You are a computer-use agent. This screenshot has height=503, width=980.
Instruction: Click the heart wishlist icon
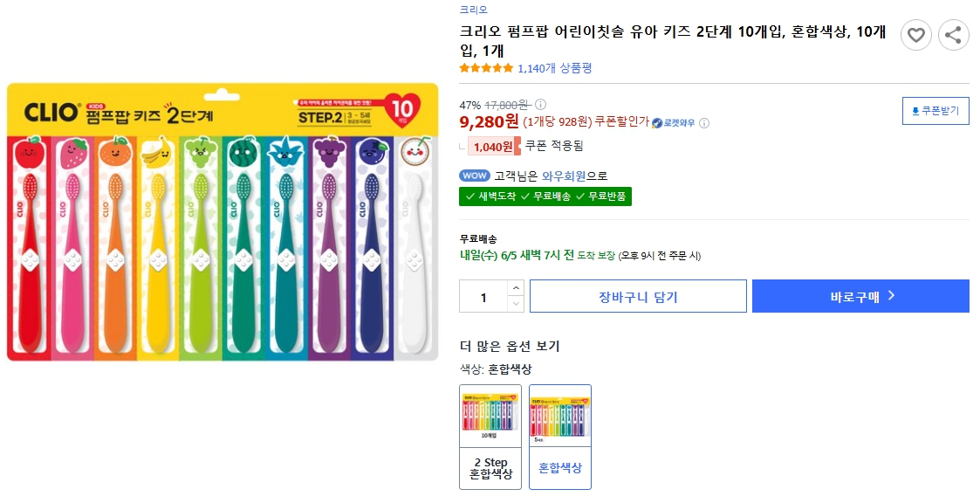pos(915,35)
